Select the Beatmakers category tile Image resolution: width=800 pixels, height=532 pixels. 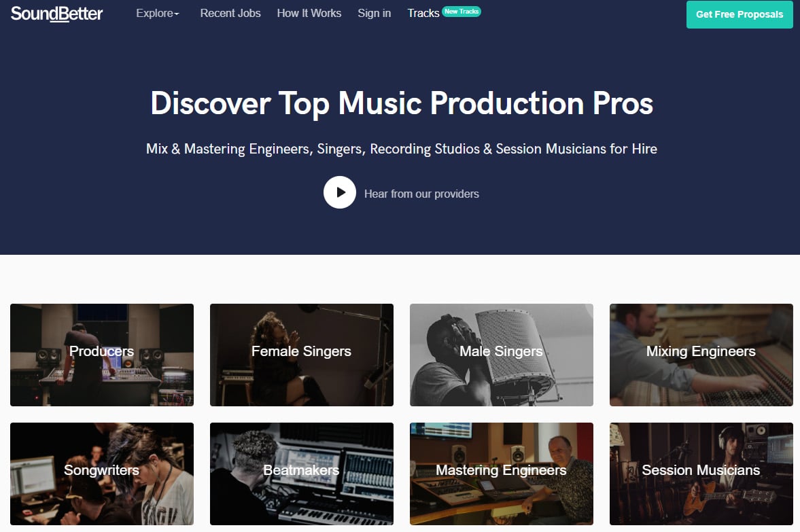click(301, 473)
